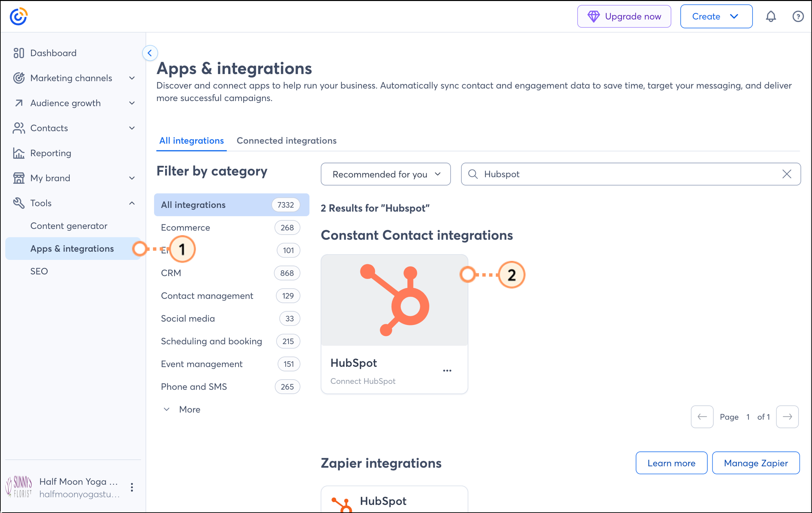Open the Recommended for you dropdown

point(385,174)
